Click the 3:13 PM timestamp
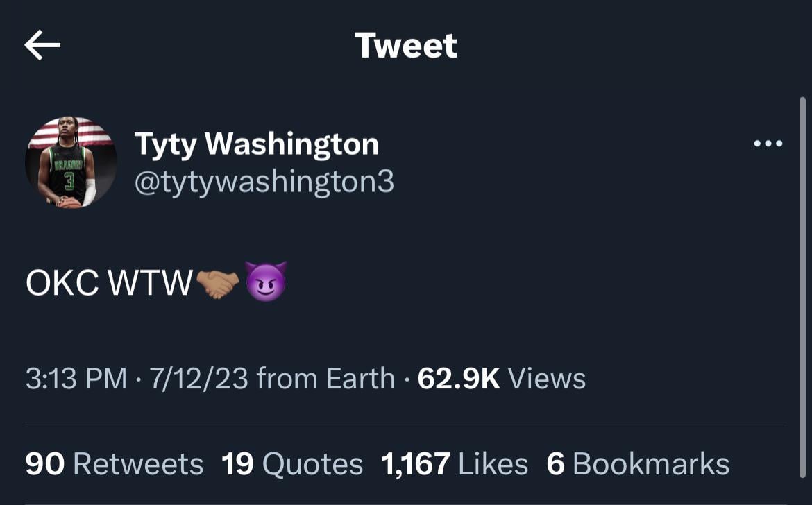This screenshot has width=812, height=505. [76, 379]
